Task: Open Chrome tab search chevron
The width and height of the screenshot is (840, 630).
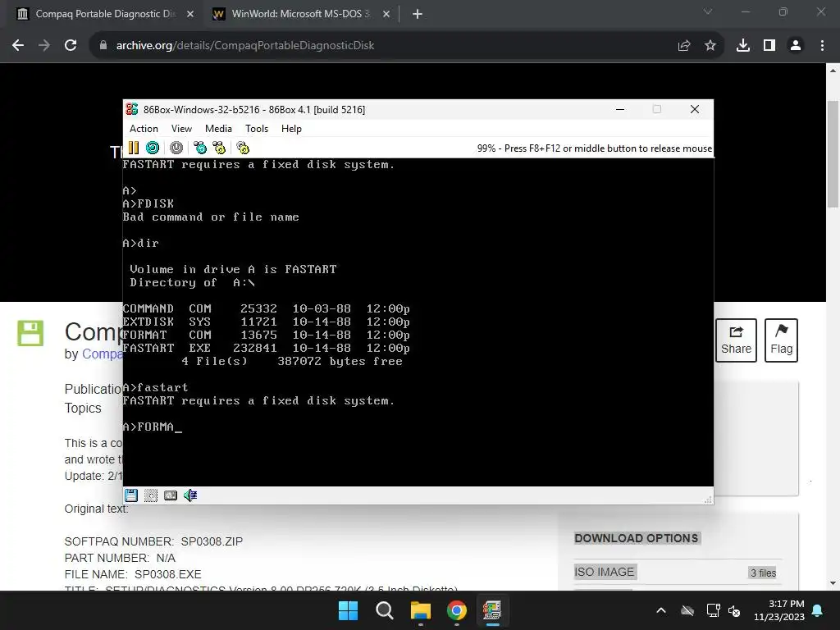Action: pyautogui.click(x=708, y=11)
